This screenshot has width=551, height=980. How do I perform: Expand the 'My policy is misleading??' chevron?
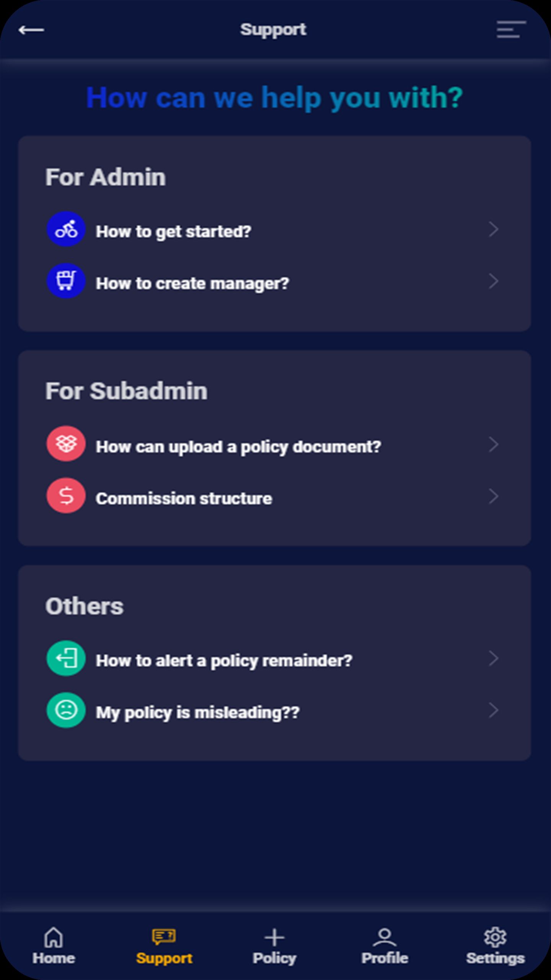pyautogui.click(x=494, y=710)
